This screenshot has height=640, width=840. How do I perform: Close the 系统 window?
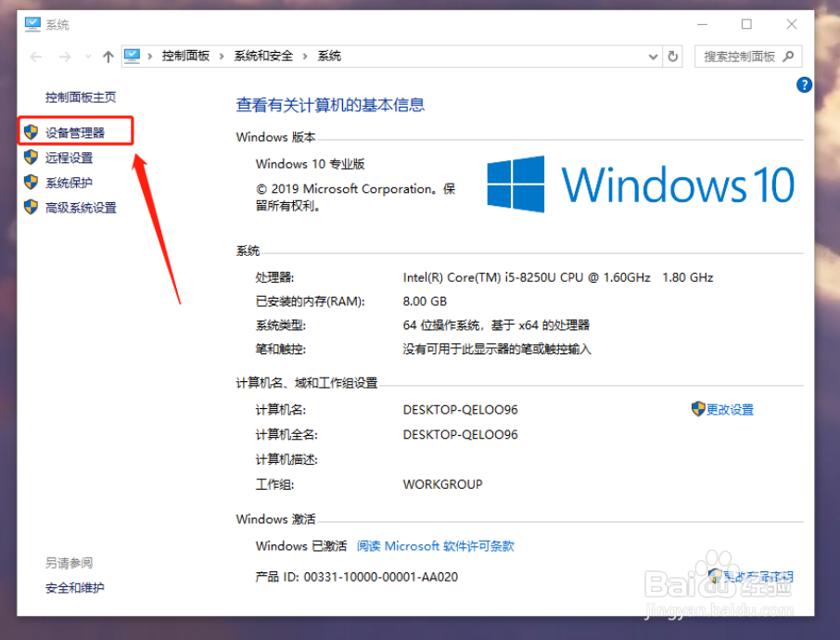coord(792,24)
